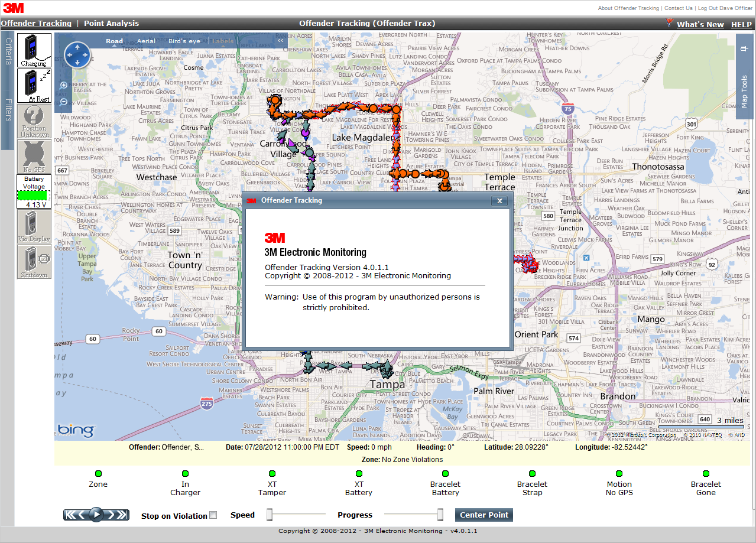Open the Map Tools panel
This screenshot has width=756, height=543.
coord(744,92)
